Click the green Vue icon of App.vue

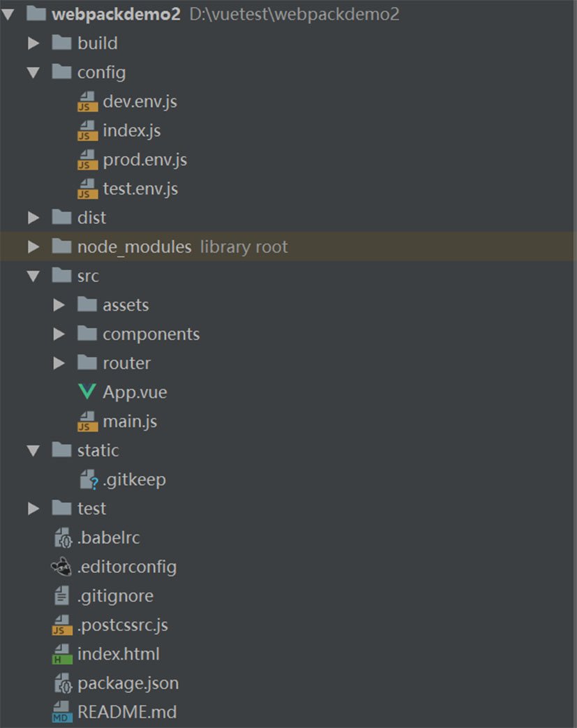click(87, 392)
